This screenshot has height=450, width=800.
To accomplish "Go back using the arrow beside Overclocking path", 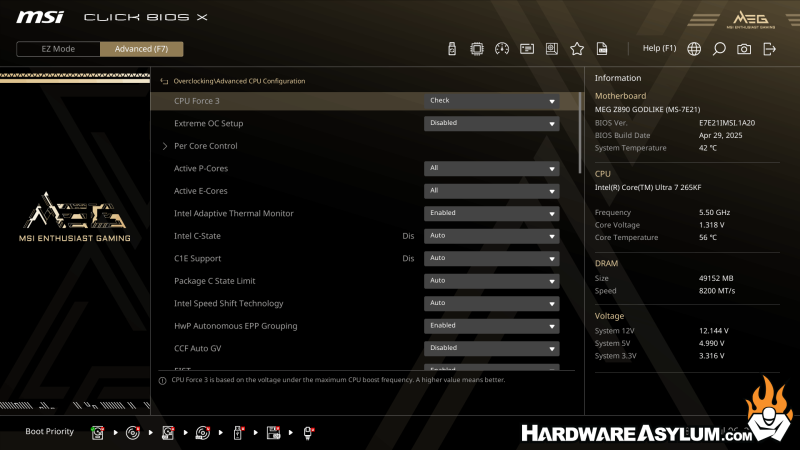I will (164, 81).
